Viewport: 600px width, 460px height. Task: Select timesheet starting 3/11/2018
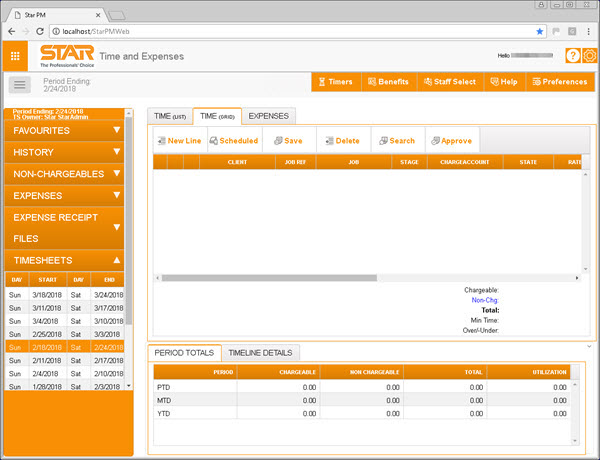tap(65, 308)
